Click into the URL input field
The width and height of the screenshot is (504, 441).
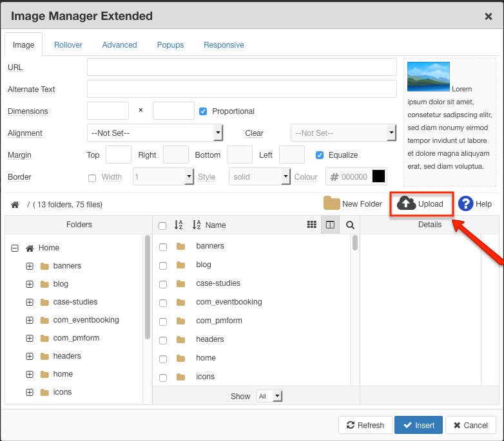tap(242, 68)
